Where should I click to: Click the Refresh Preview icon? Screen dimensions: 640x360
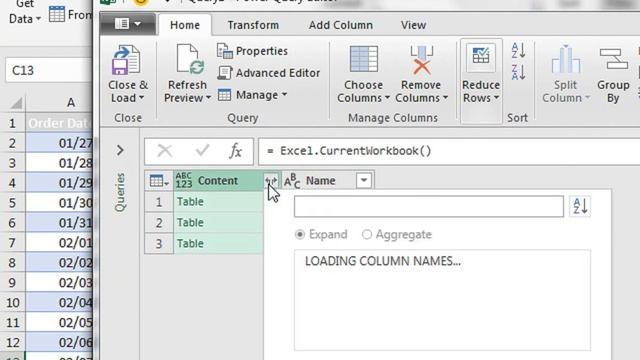pos(190,60)
